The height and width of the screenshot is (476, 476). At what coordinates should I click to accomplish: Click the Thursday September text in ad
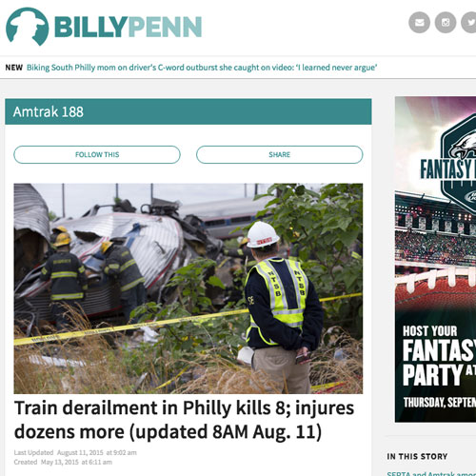click(440, 403)
